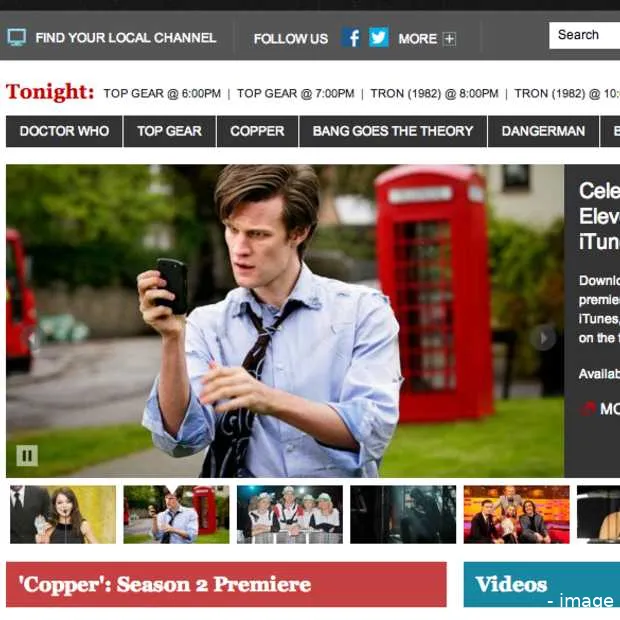Click the FOLLOW US label
This screenshot has width=620, height=620.
point(291,39)
